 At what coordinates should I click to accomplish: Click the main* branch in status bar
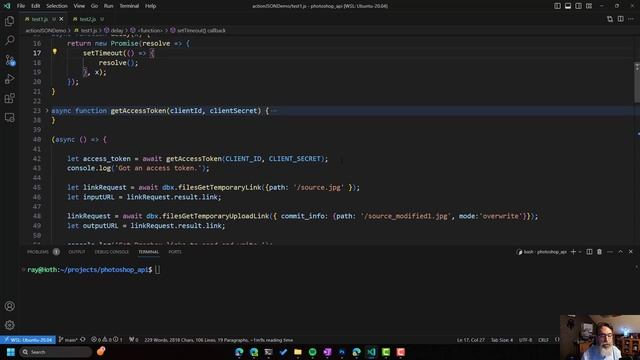tap(68, 340)
